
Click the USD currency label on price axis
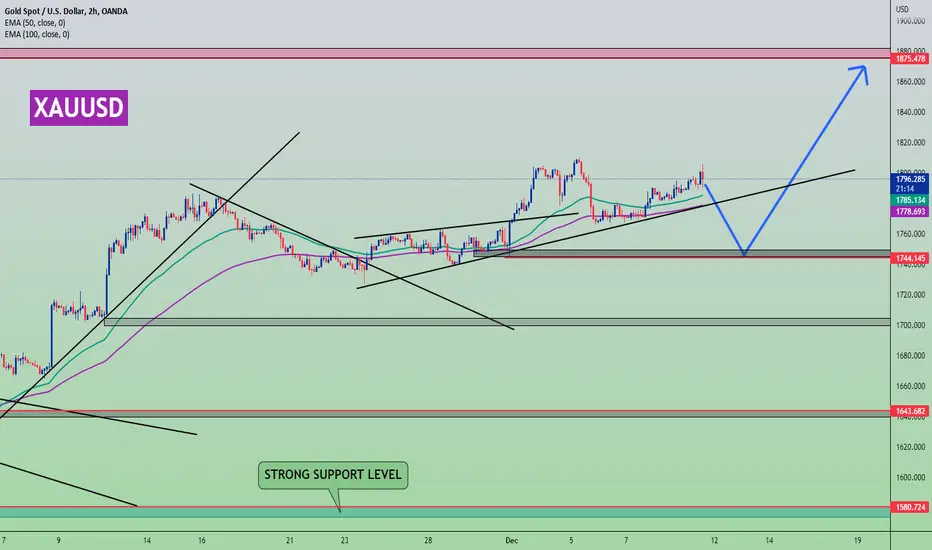[902, 9]
